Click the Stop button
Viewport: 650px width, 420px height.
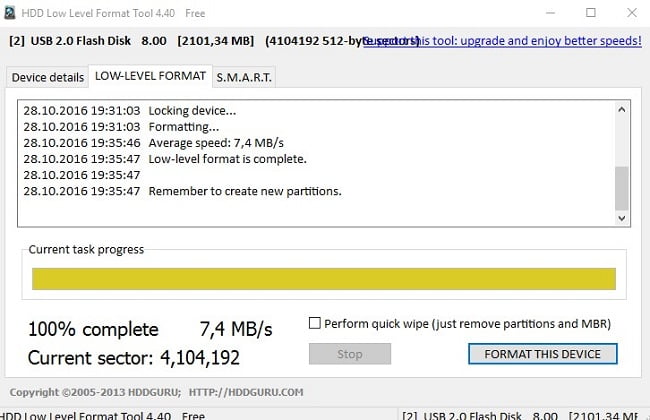pyautogui.click(x=349, y=354)
